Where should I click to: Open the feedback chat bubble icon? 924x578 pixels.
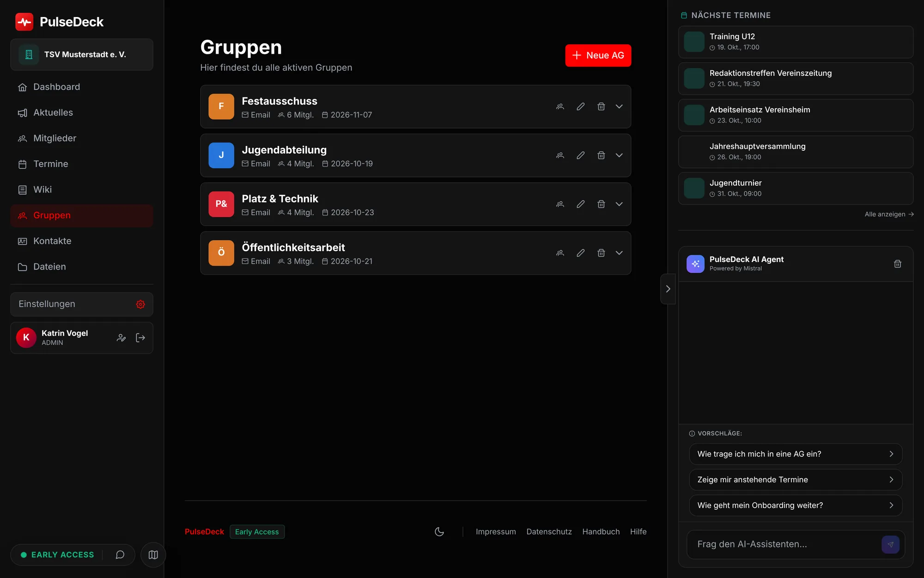[x=120, y=555]
